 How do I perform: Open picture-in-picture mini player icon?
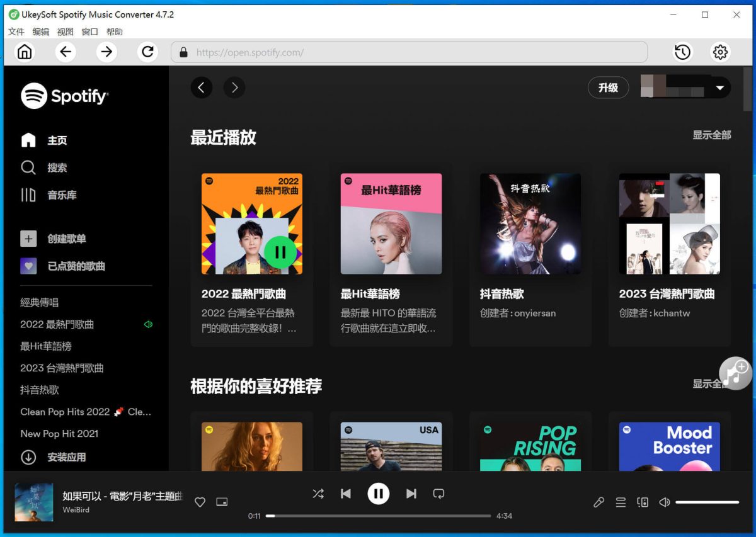pos(221,502)
